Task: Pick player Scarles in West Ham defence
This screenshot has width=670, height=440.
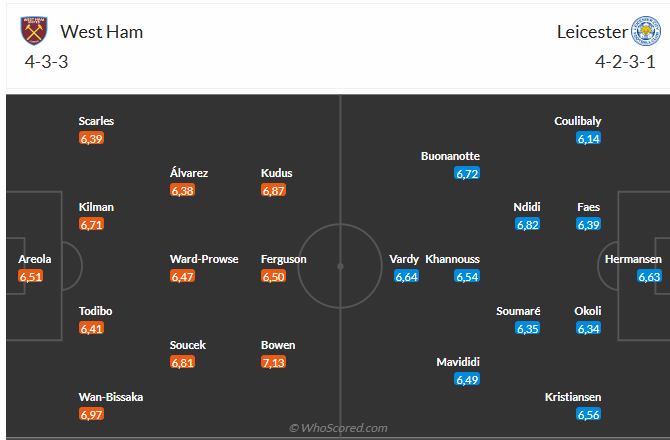Action: (96, 121)
